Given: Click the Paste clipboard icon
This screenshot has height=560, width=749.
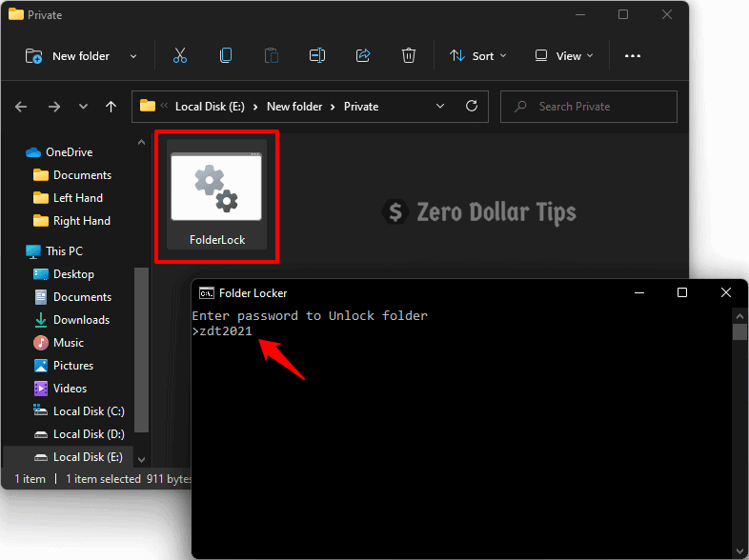Looking at the screenshot, I should click(x=272, y=56).
